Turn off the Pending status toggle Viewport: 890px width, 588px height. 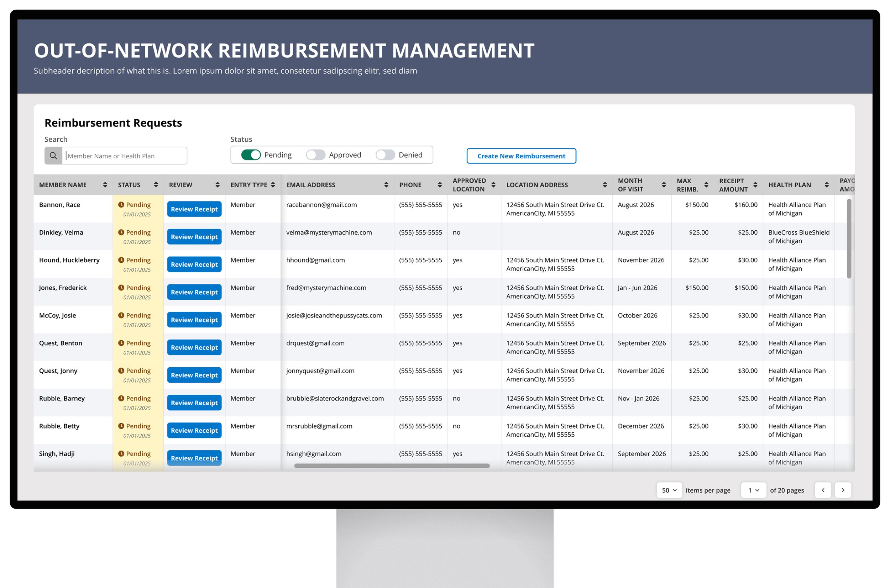point(251,155)
